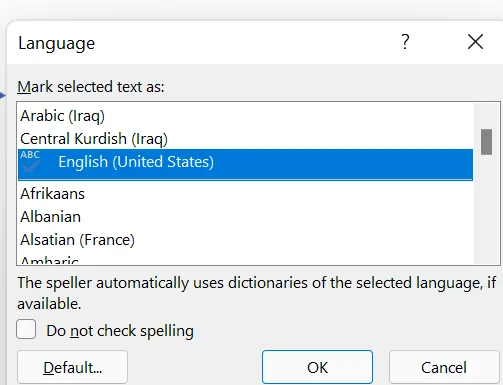503x385 pixels.
Task: Choose Afrikaans from the list
Action: coord(245,194)
